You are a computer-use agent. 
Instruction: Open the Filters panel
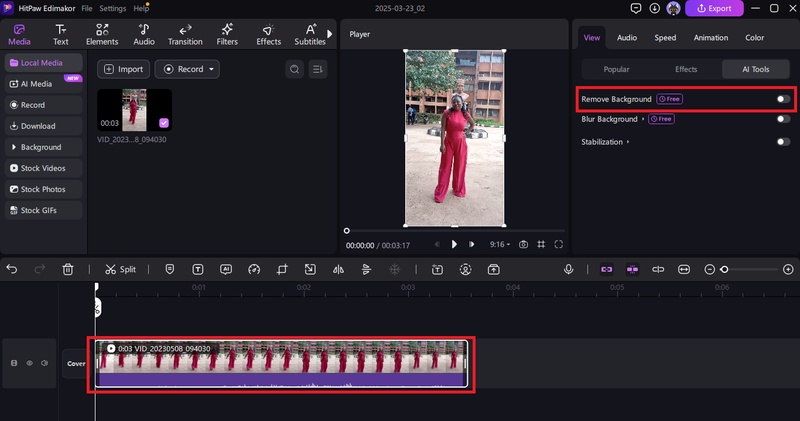pos(227,35)
